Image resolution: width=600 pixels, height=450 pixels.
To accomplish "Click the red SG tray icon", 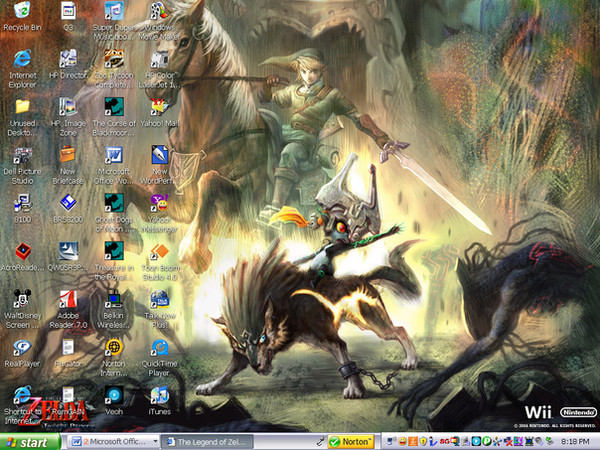I will click(444, 442).
